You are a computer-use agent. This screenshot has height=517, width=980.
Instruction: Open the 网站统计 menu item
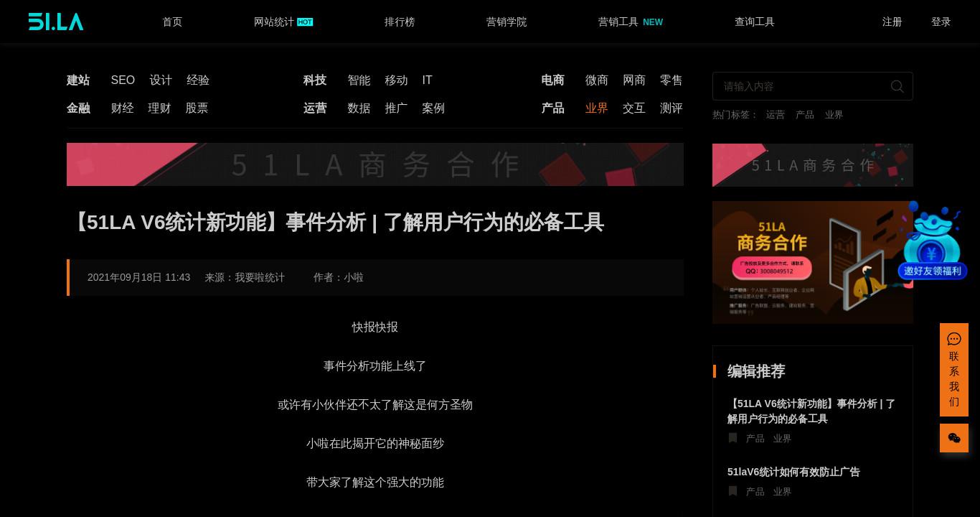click(x=283, y=22)
